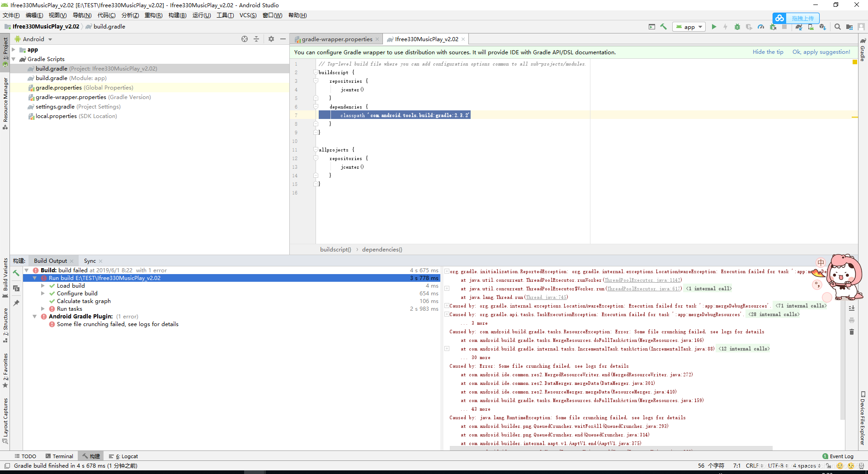Screen dimensions: 868x474
Task: Collapse the Run build node arrow
Action: pyautogui.click(x=35, y=278)
